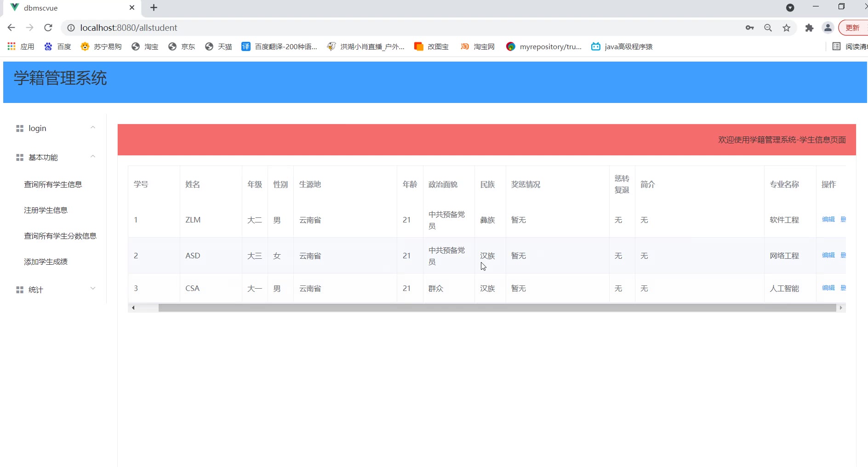The image size is (868, 467).
Task: Click the table scrollbar left arrow
Action: point(133,308)
